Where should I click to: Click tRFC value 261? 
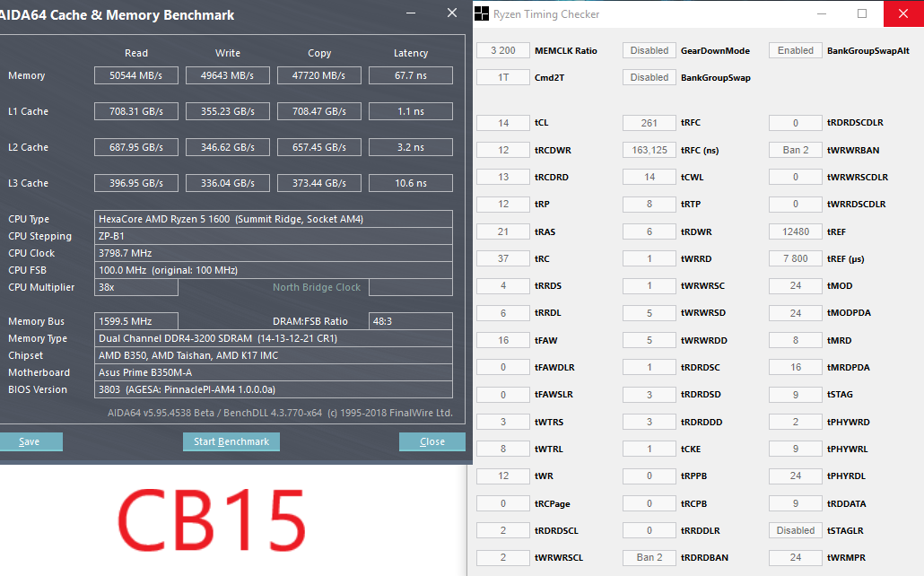[x=649, y=123]
